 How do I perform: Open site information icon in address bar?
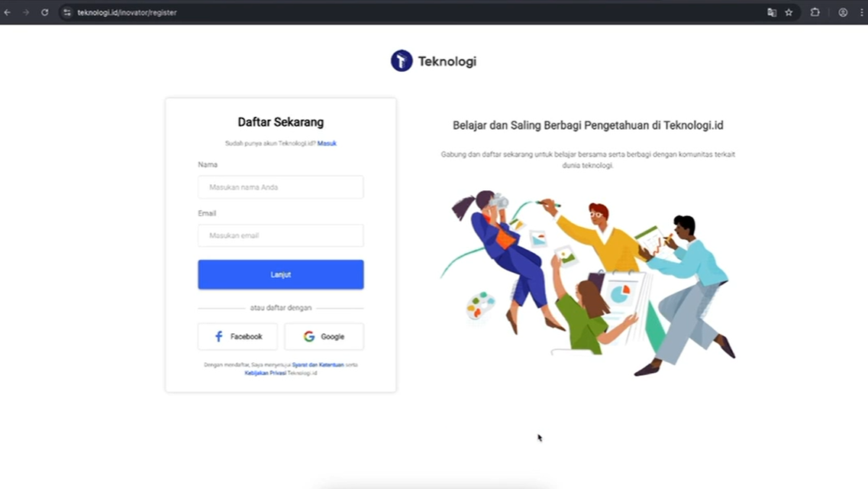click(x=67, y=12)
